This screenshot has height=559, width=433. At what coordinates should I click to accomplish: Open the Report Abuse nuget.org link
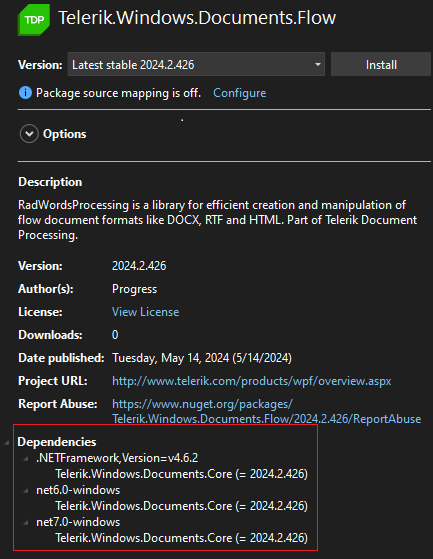[x=267, y=411]
